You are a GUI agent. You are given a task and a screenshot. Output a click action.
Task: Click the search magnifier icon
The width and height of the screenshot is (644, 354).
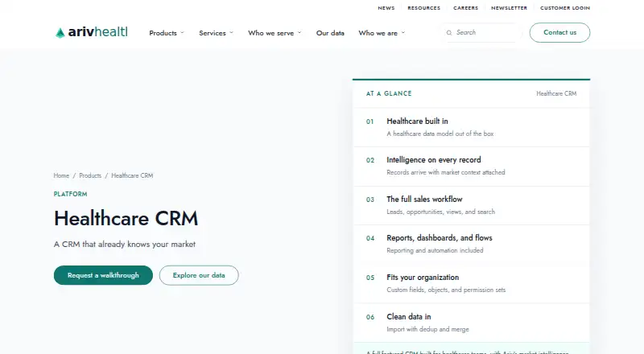449,33
